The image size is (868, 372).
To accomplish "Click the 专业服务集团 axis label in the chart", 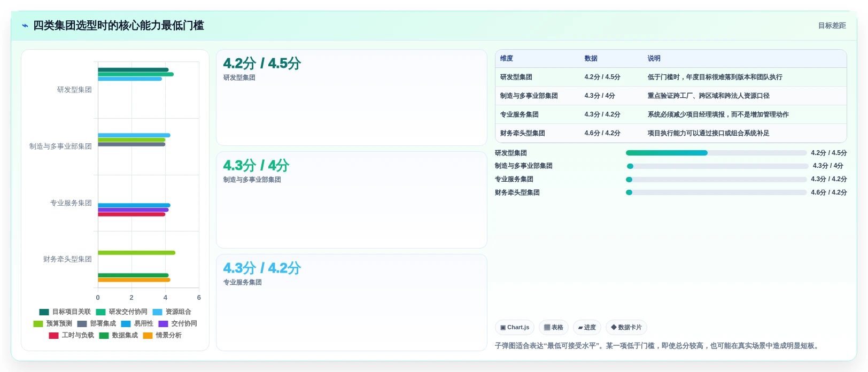I will pyautogui.click(x=71, y=203).
